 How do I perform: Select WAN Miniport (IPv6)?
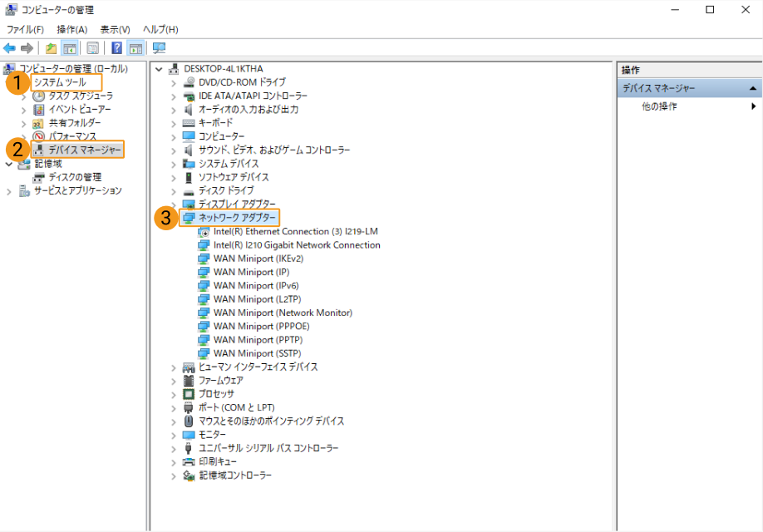tap(256, 286)
